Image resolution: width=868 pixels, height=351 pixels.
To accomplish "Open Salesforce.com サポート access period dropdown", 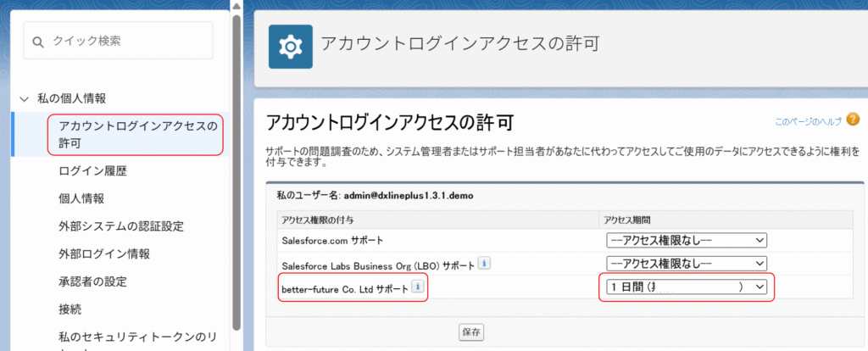I will (x=687, y=240).
